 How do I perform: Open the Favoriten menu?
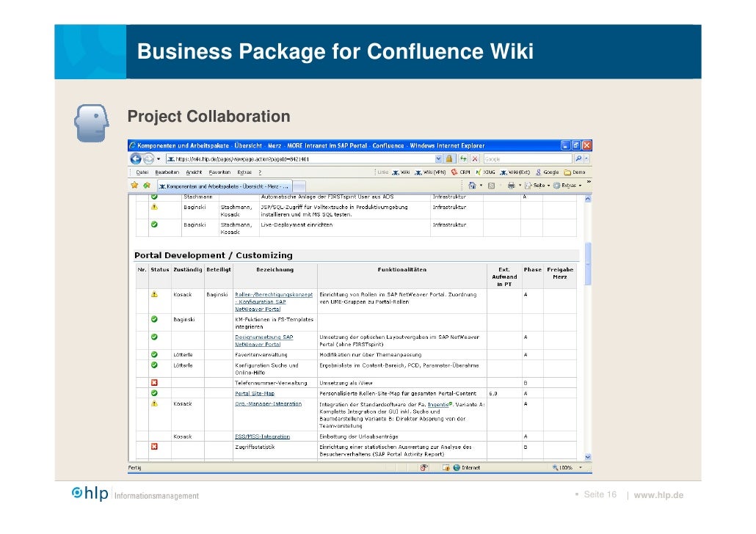coord(219,172)
